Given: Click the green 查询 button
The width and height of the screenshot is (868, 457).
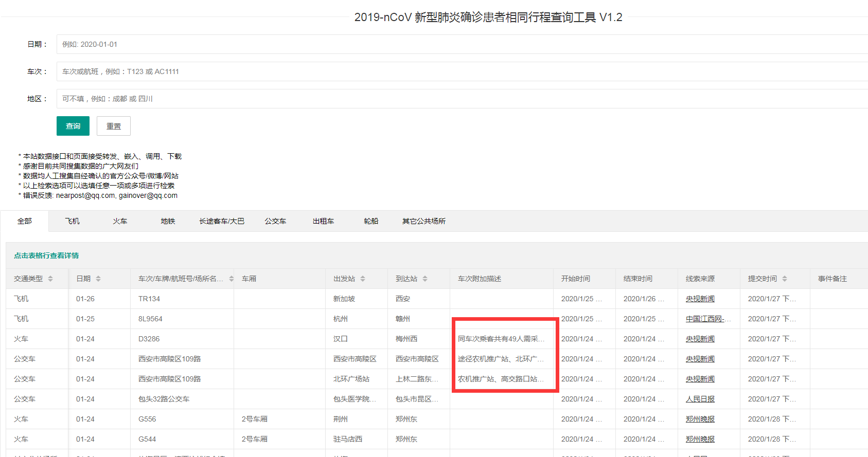Looking at the screenshot, I should pos(73,126).
